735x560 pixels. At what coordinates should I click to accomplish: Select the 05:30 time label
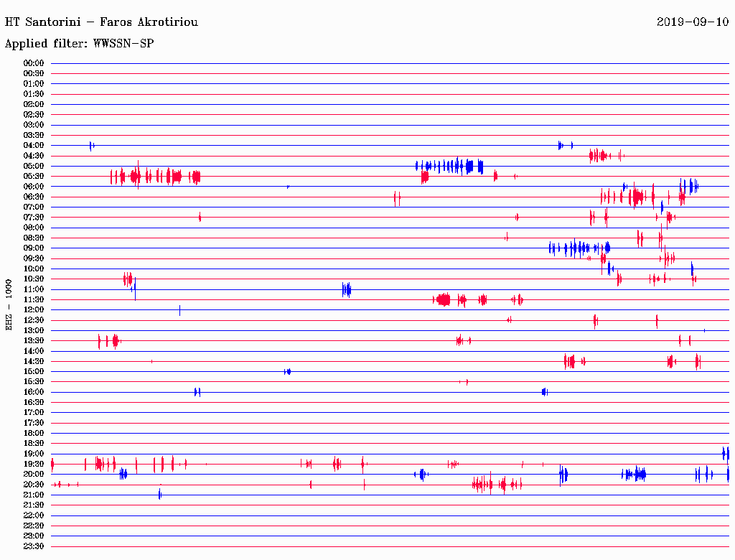pyautogui.click(x=33, y=177)
